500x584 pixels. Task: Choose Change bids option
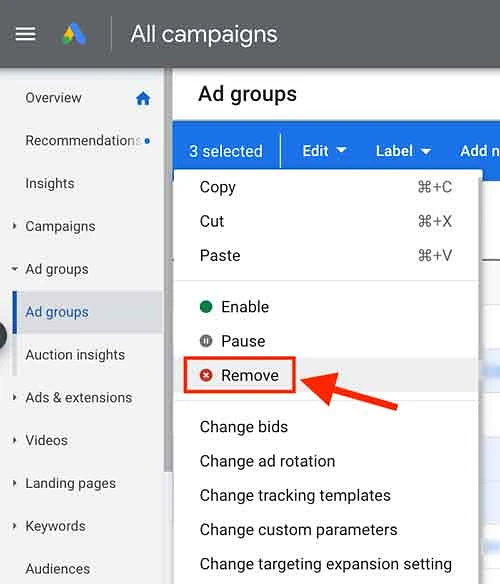[326, 427]
